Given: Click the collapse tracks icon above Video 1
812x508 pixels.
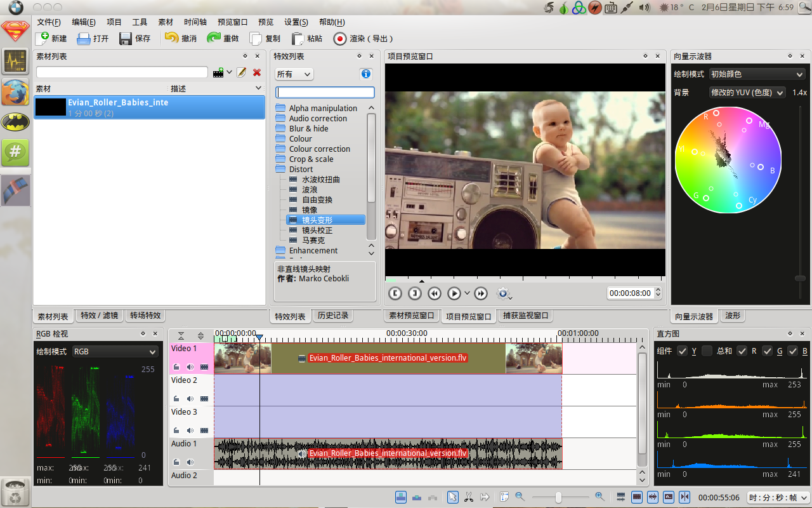Looking at the screenshot, I should 181,335.
